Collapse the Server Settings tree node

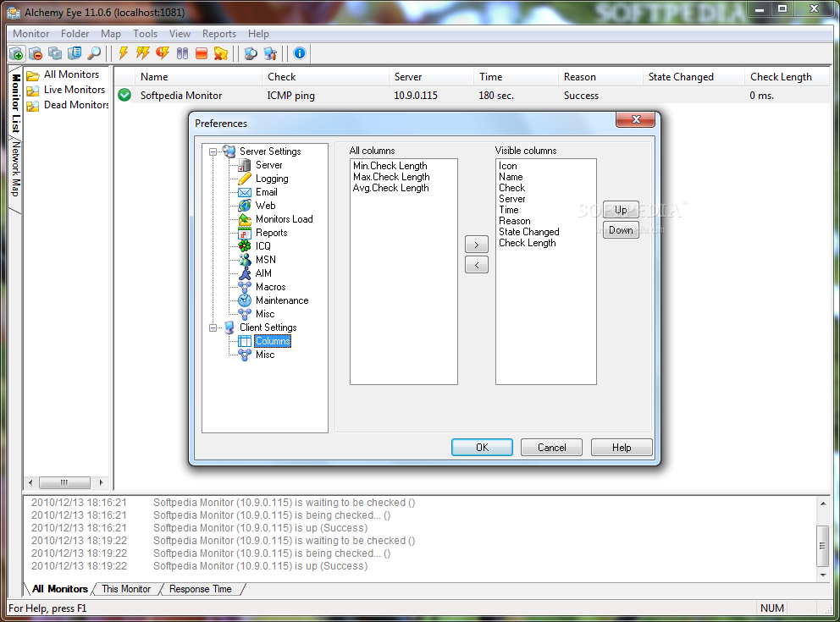213,152
